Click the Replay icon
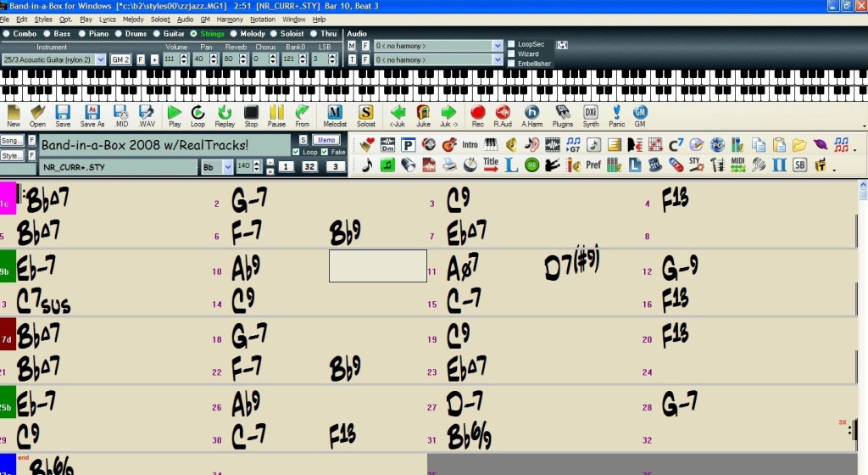Screen dimensions: 868x475 (224, 115)
